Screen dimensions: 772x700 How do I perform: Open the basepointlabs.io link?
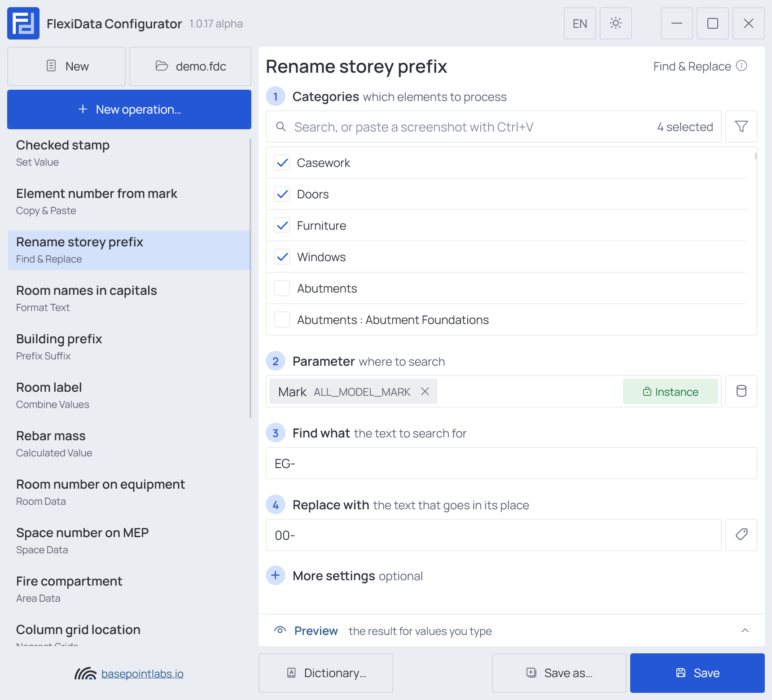[142, 674]
